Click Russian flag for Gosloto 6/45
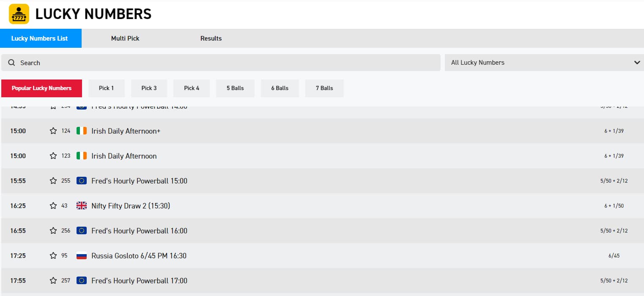Screen dimensions: 644x296 pyautogui.click(x=82, y=256)
